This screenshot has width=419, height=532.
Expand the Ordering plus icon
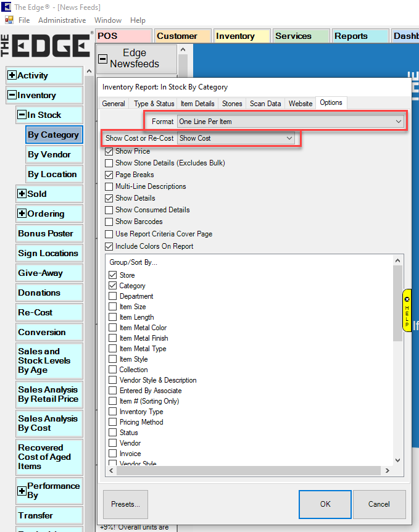(x=22, y=214)
